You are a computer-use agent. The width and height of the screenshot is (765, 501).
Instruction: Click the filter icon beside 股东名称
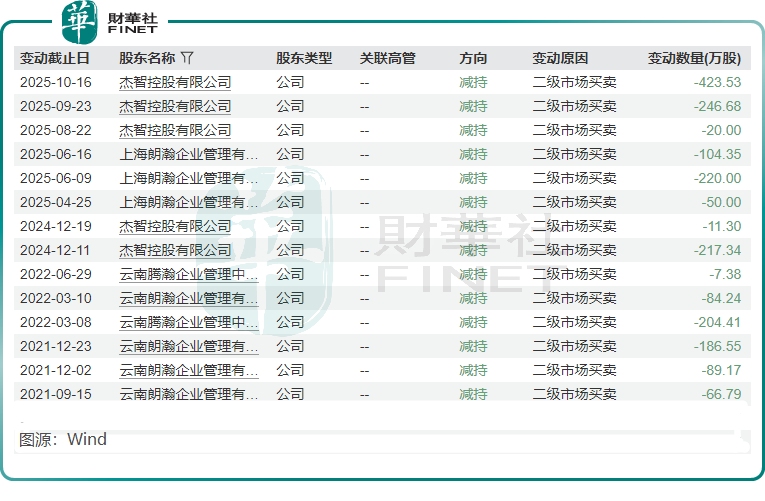[x=188, y=59]
